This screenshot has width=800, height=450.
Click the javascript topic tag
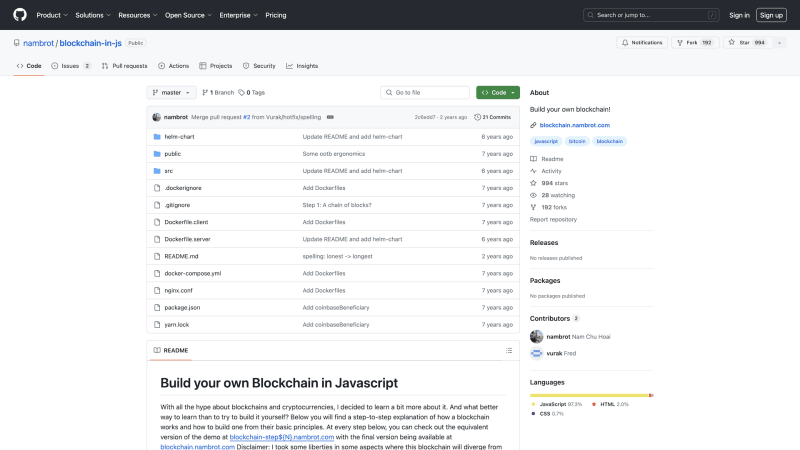[x=546, y=141]
